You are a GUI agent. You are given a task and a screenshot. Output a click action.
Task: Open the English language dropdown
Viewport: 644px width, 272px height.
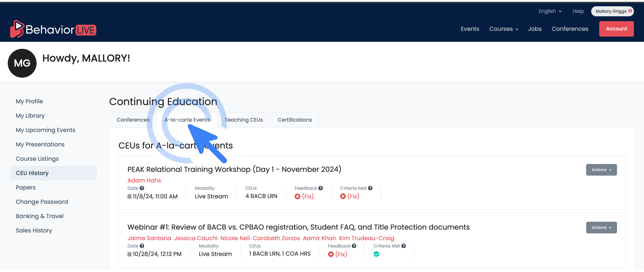pyautogui.click(x=550, y=11)
